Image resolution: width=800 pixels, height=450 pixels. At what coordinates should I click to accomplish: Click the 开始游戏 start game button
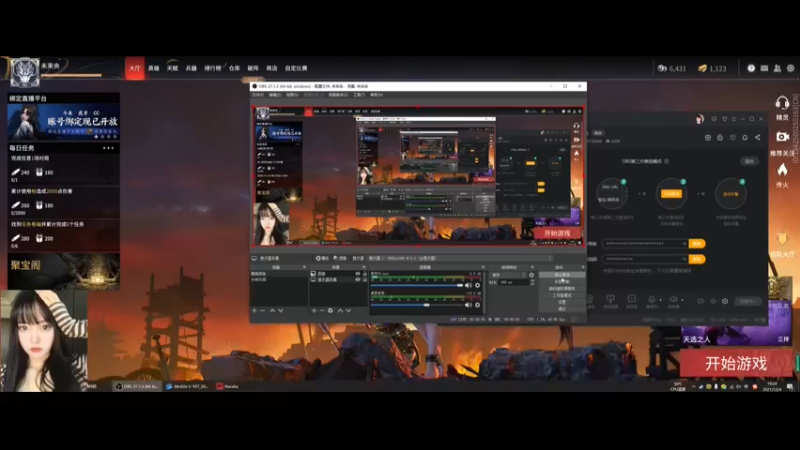click(x=736, y=363)
